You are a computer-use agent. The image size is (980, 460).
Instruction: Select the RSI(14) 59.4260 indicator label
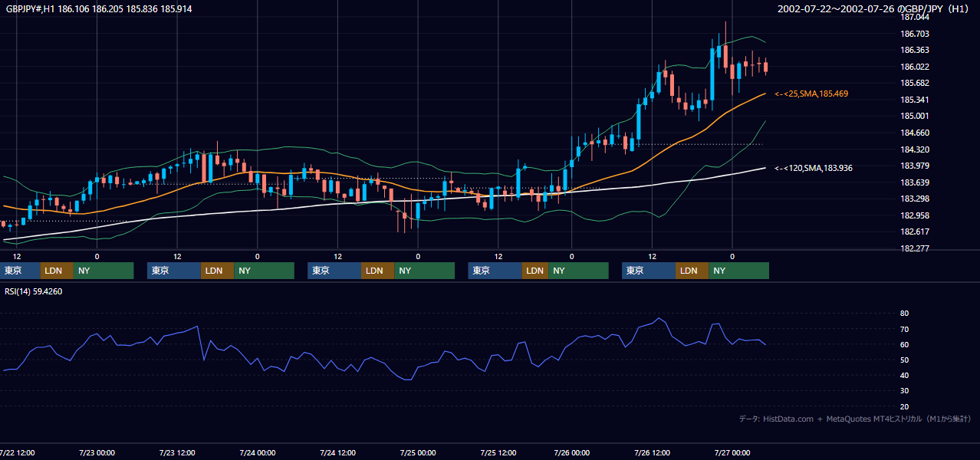[x=34, y=291]
